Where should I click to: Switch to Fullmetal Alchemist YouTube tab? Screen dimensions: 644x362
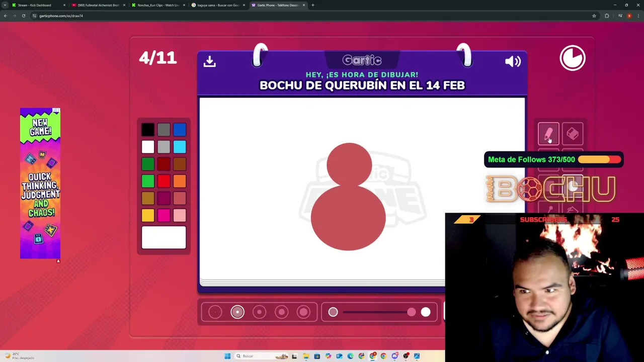98,5
